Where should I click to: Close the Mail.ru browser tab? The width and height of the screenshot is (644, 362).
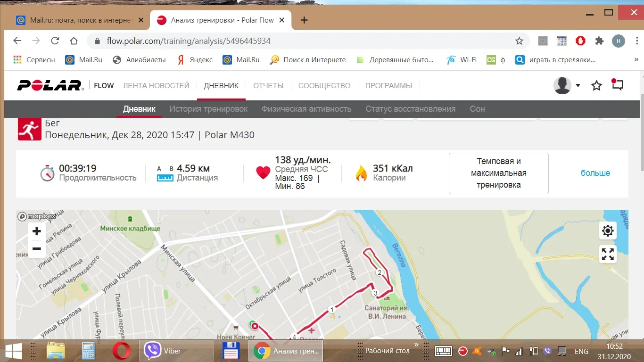[141, 20]
